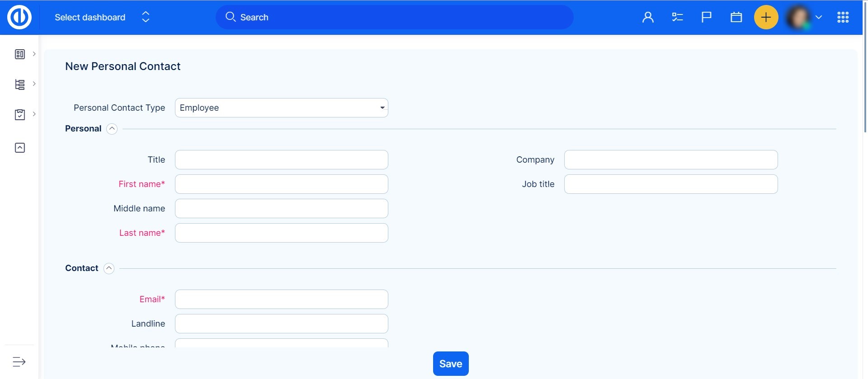Click the Search bar
Viewport: 868px width, 379px height.
click(394, 17)
